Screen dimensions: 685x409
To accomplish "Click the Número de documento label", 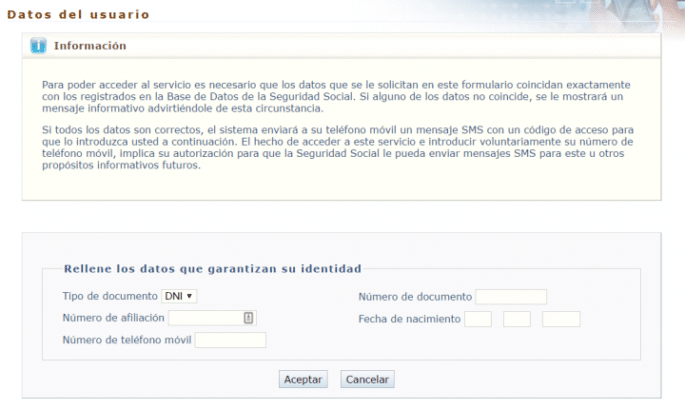I will (x=414, y=297).
